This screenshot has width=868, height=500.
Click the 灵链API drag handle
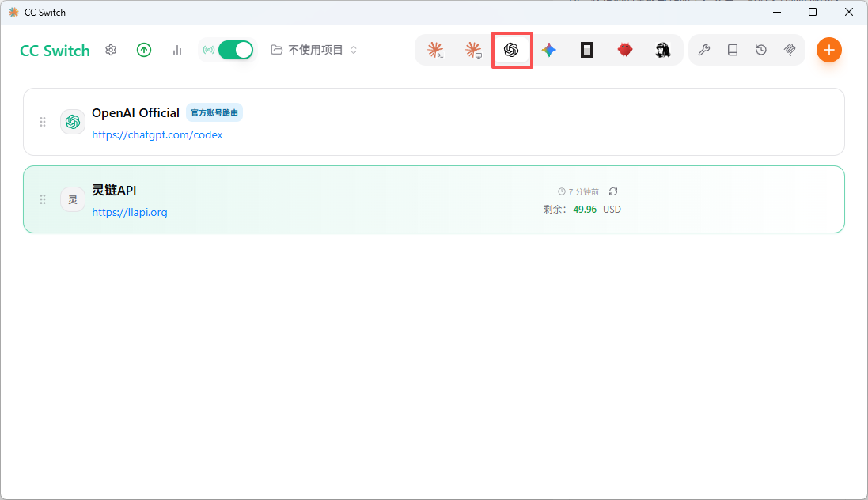click(x=43, y=199)
